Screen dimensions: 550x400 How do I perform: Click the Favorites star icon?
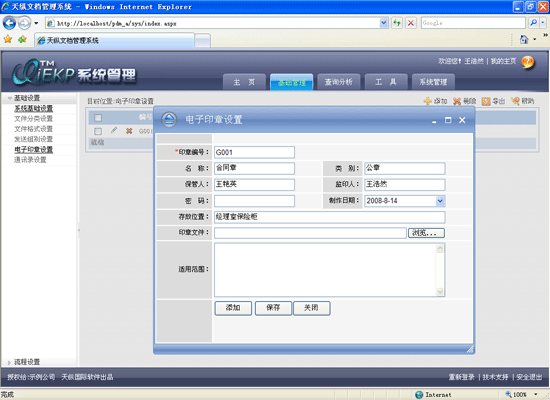pos(8,39)
